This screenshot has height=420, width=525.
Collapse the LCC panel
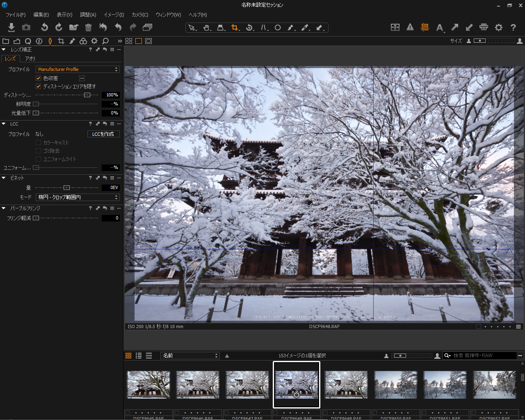[4, 124]
